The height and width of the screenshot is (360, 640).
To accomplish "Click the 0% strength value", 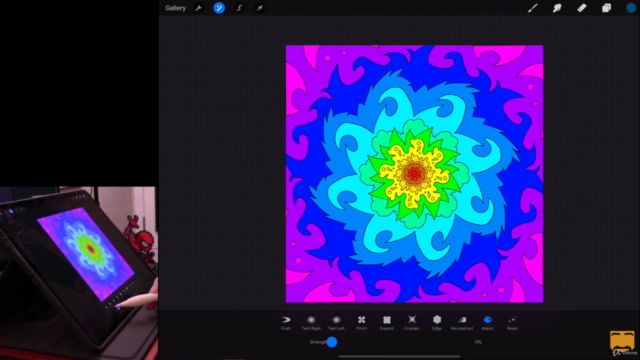I will click(x=478, y=342).
